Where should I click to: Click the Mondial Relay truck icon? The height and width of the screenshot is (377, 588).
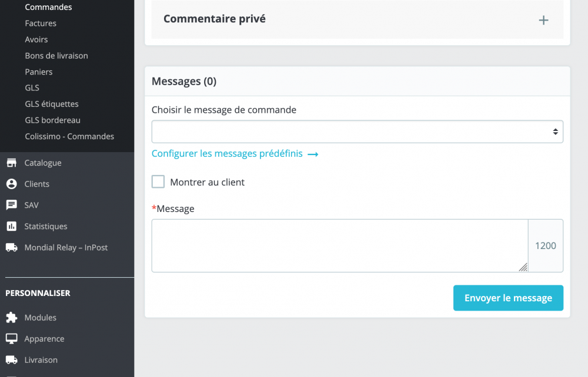(11, 247)
